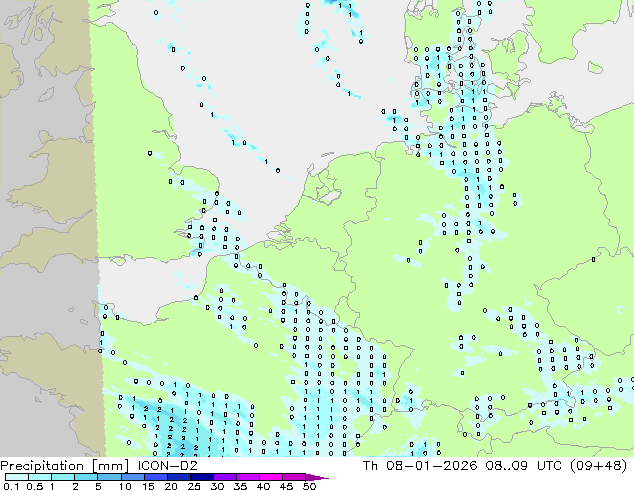Select the 40–45 mm magenta legend swatch
634x490 pixels.
(x=271, y=477)
